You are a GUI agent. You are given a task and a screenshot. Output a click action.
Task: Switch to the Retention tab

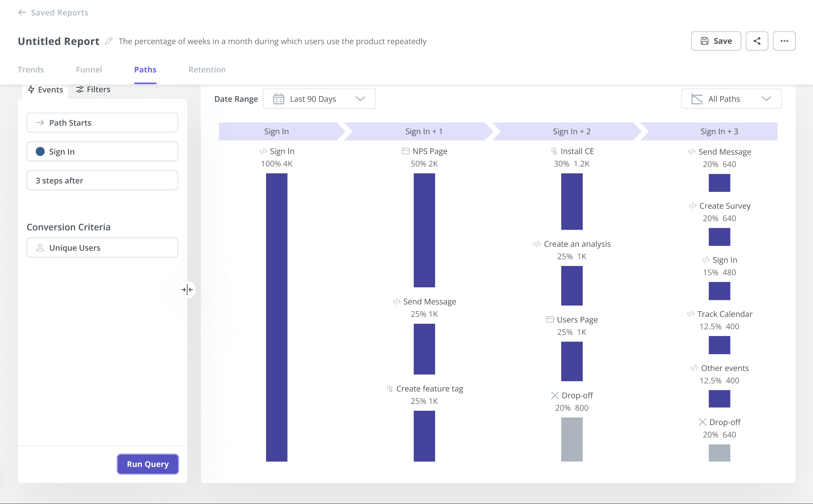pyautogui.click(x=207, y=69)
